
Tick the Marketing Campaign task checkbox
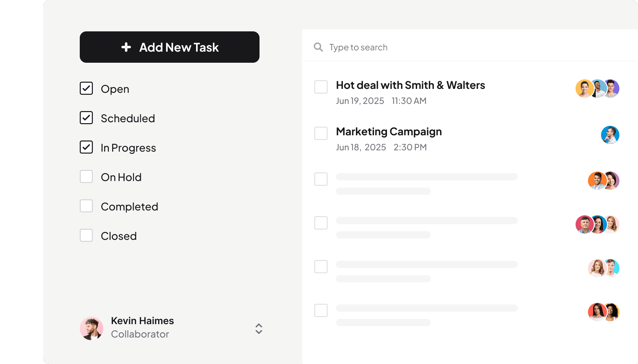[x=321, y=133]
